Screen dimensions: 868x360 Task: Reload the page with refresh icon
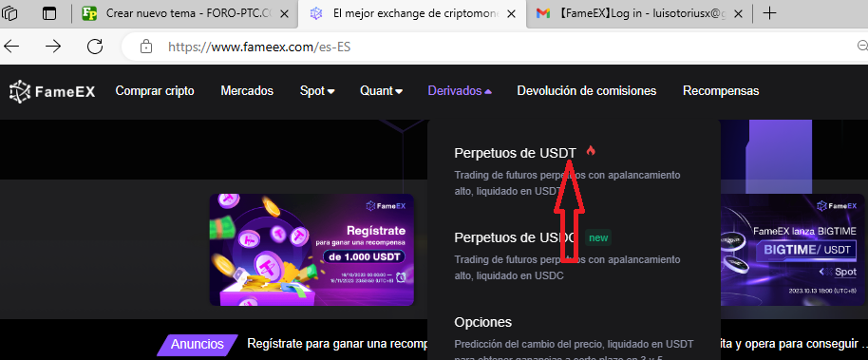[x=95, y=47]
